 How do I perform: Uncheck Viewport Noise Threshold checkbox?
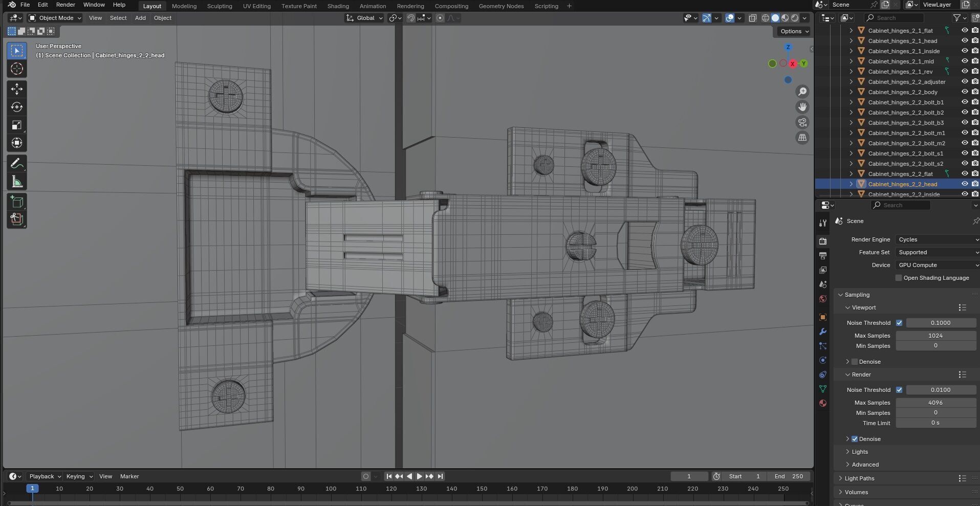(899, 323)
